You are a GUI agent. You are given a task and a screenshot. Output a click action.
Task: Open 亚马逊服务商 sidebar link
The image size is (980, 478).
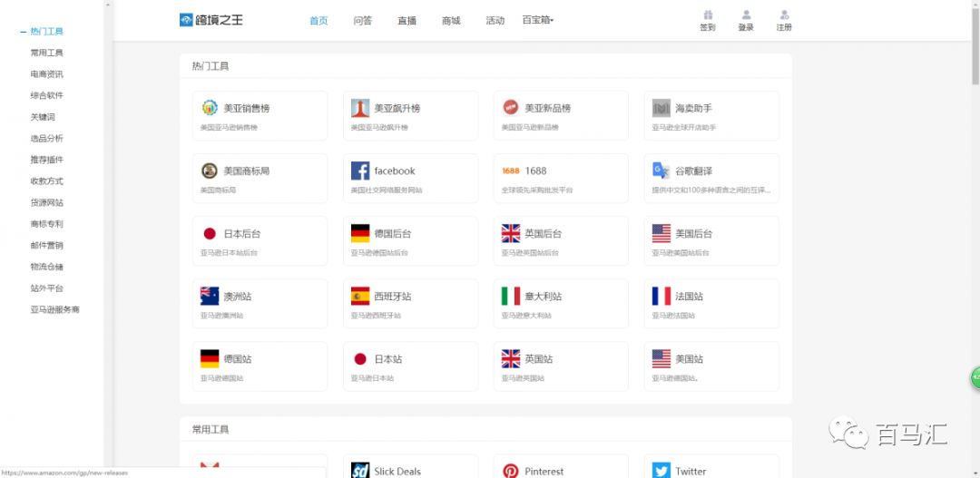[54, 309]
